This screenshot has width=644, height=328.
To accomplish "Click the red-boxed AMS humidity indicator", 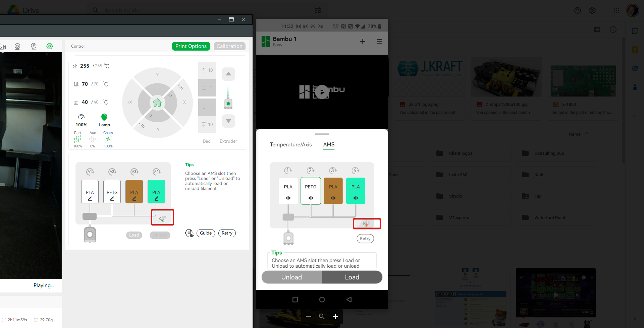I will pos(162,217).
